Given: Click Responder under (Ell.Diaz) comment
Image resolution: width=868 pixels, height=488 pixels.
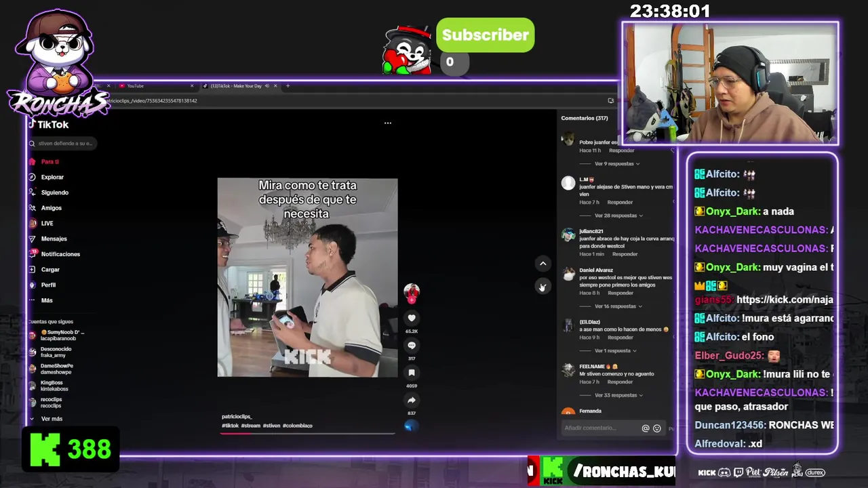Looking at the screenshot, I should 620,338.
